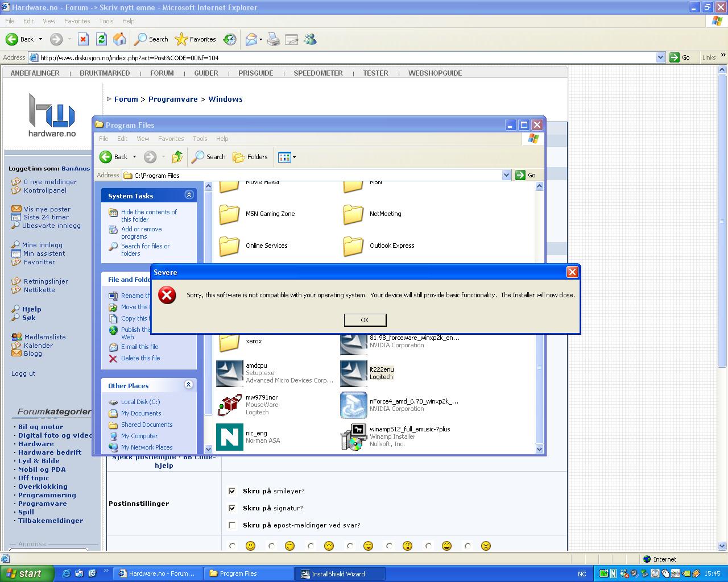
Task: Uncheck the 'Skru på smileyer?' checkbox
Action: click(x=232, y=491)
